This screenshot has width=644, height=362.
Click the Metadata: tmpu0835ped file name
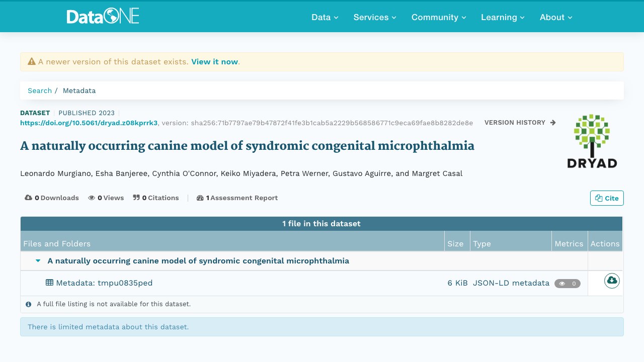click(x=104, y=283)
